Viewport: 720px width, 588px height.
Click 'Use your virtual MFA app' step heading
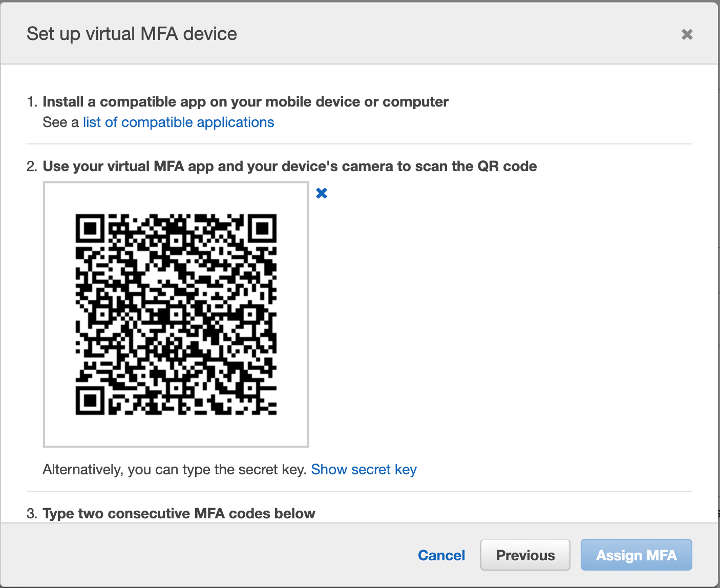[x=290, y=166]
